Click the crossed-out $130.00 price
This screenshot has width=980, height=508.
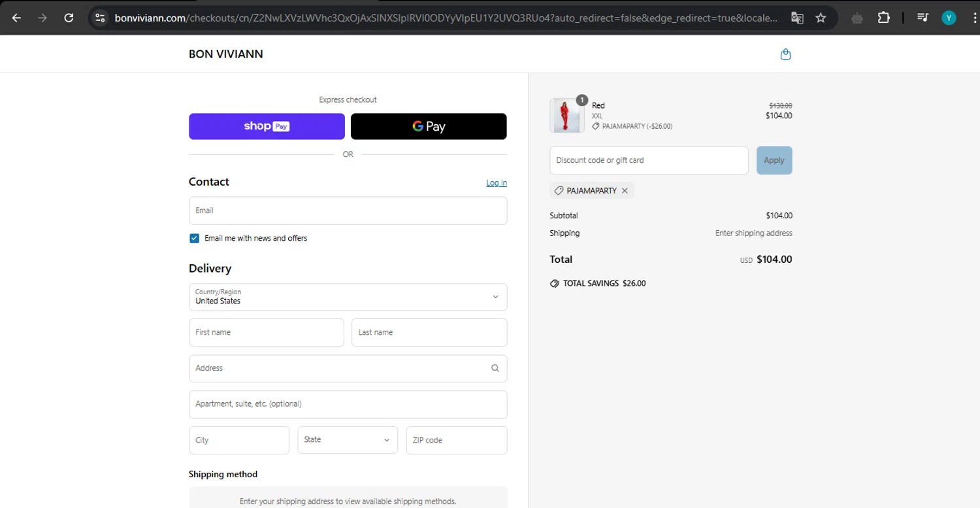[781, 105]
